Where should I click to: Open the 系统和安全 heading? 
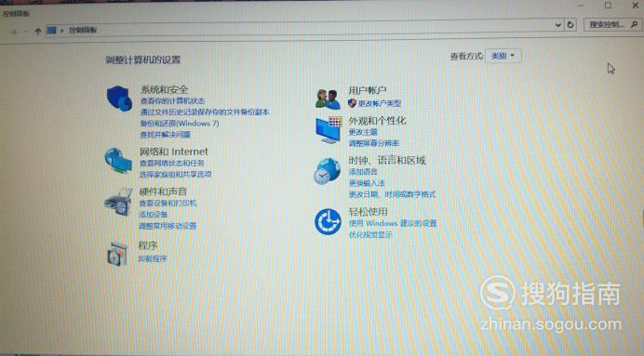pyautogui.click(x=164, y=89)
